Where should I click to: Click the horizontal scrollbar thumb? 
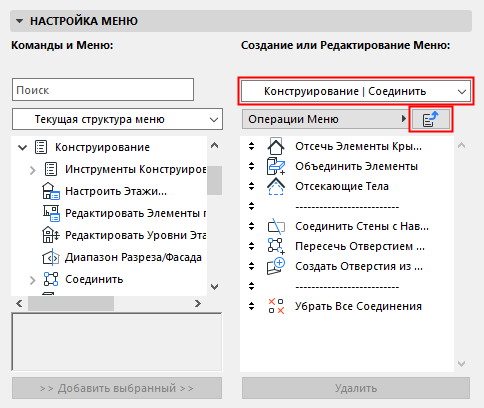[71, 303]
